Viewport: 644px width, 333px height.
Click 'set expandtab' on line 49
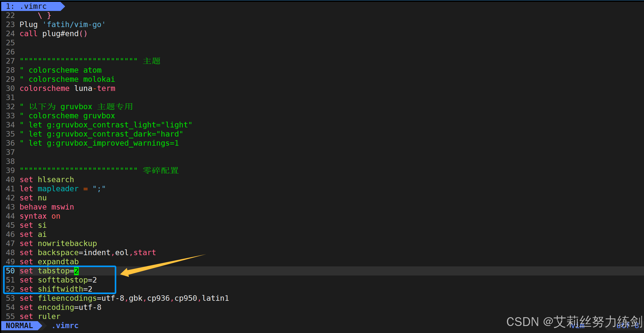coord(49,262)
